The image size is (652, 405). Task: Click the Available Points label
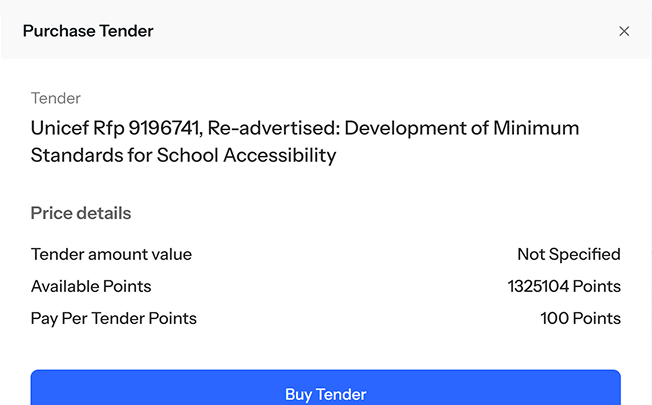click(x=91, y=286)
